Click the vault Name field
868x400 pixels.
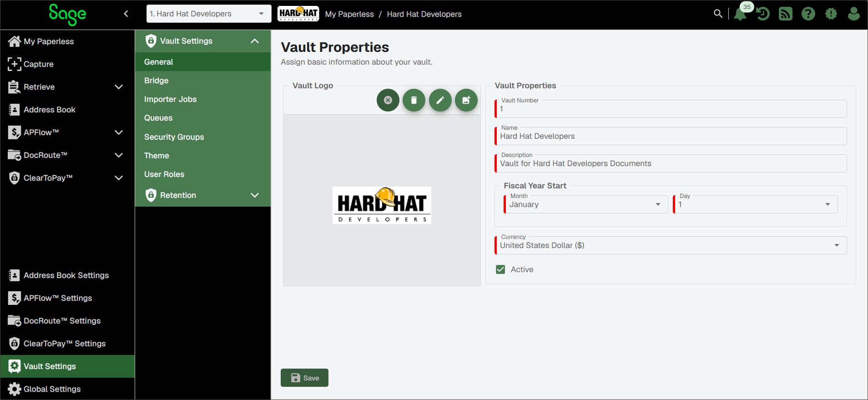click(671, 136)
